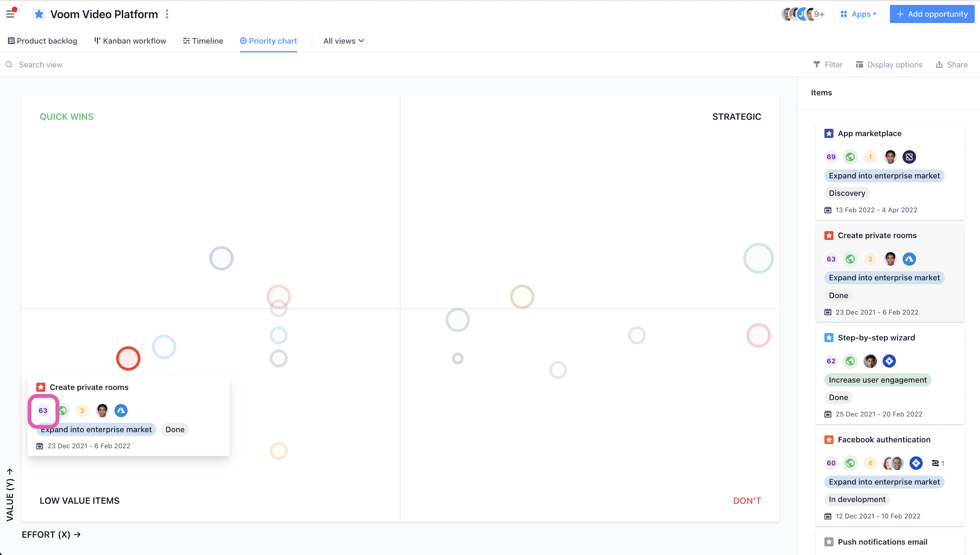Click Expand into enterprise market tag on App marketplace

click(x=884, y=176)
